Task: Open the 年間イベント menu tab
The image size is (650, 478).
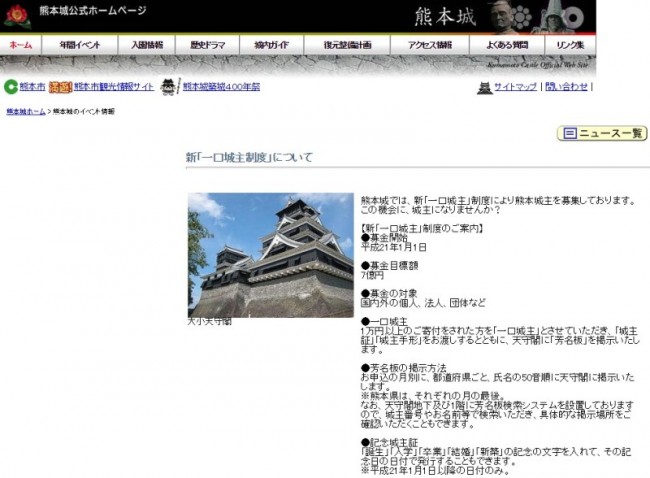Action: [x=80, y=45]
